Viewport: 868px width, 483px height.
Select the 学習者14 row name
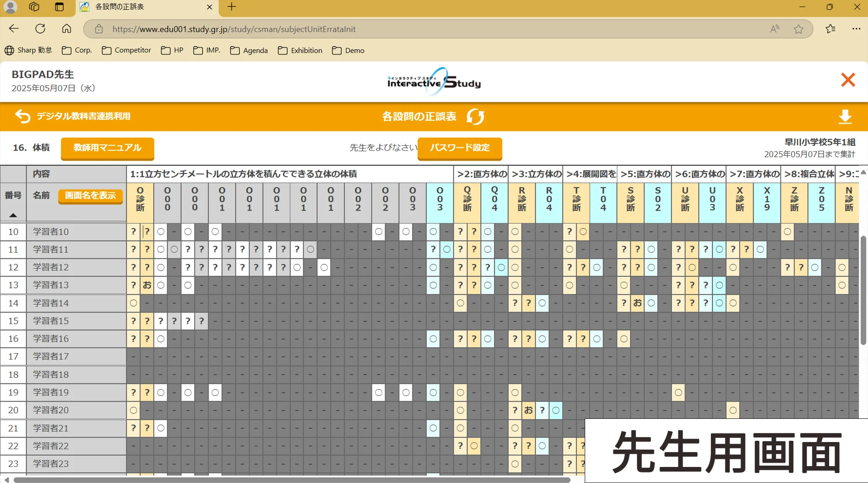[x=51, y=303]
